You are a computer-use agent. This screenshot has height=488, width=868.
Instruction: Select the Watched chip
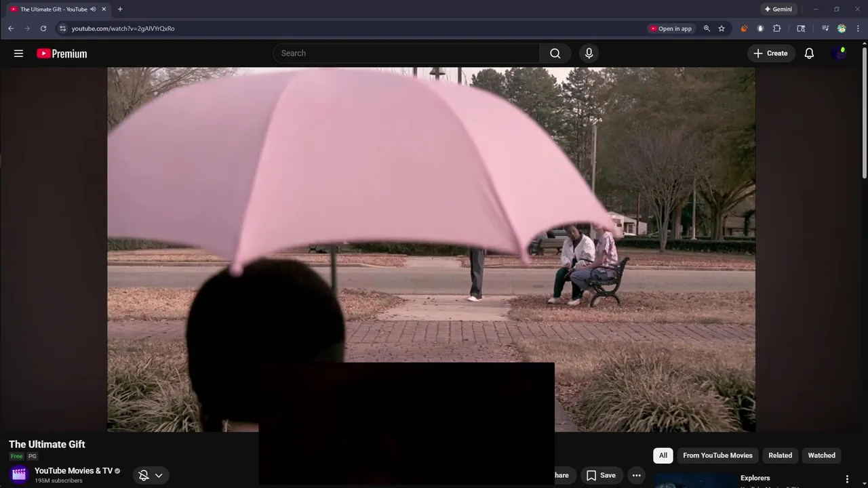(x=821, y=455)
